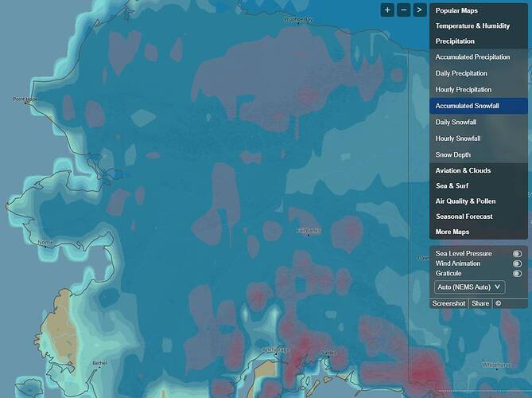532x398 pixels.
Task: Zoom out with the minus icon
Action: [404, 10]
